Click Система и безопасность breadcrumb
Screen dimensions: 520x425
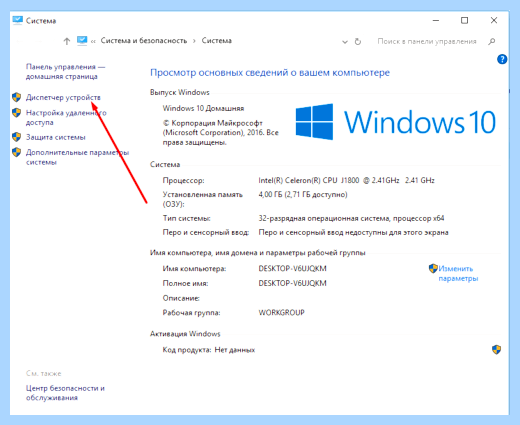tap(144, 41)
